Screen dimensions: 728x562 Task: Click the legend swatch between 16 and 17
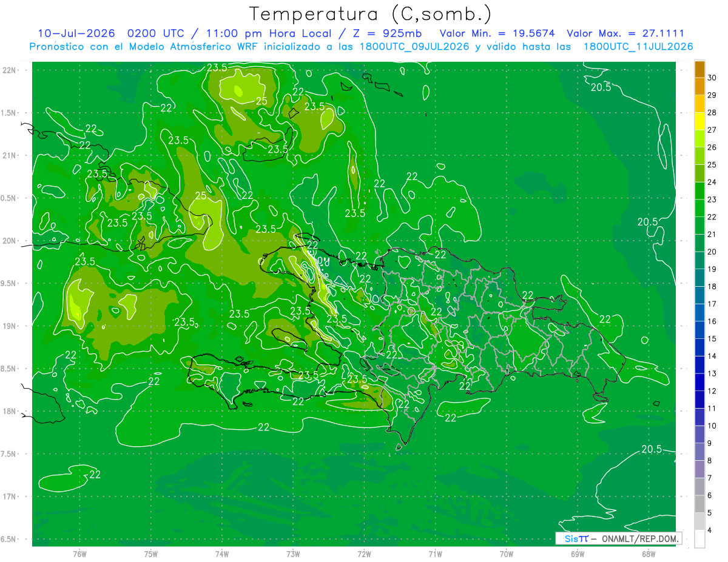(x=699, y=313)
